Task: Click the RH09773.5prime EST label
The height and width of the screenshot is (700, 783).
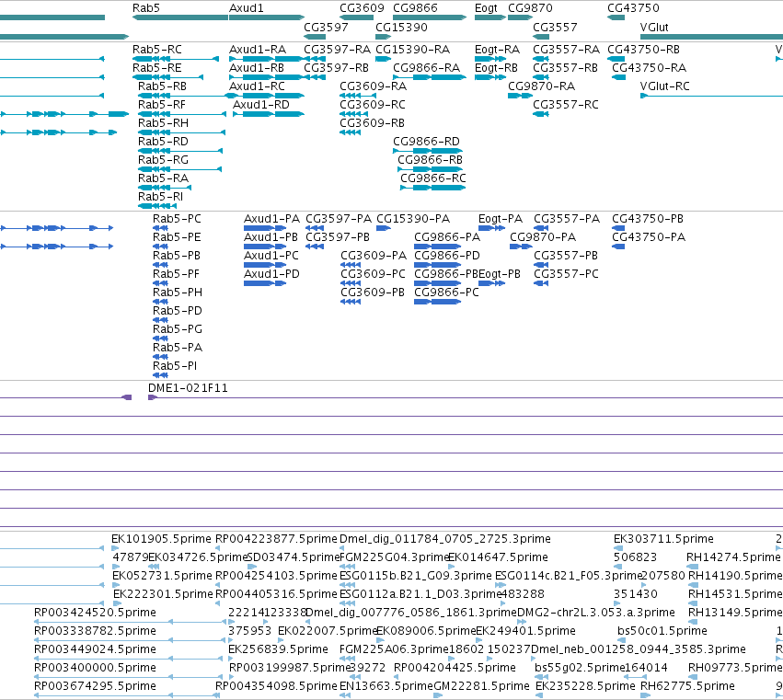Action: pos(734,668)
